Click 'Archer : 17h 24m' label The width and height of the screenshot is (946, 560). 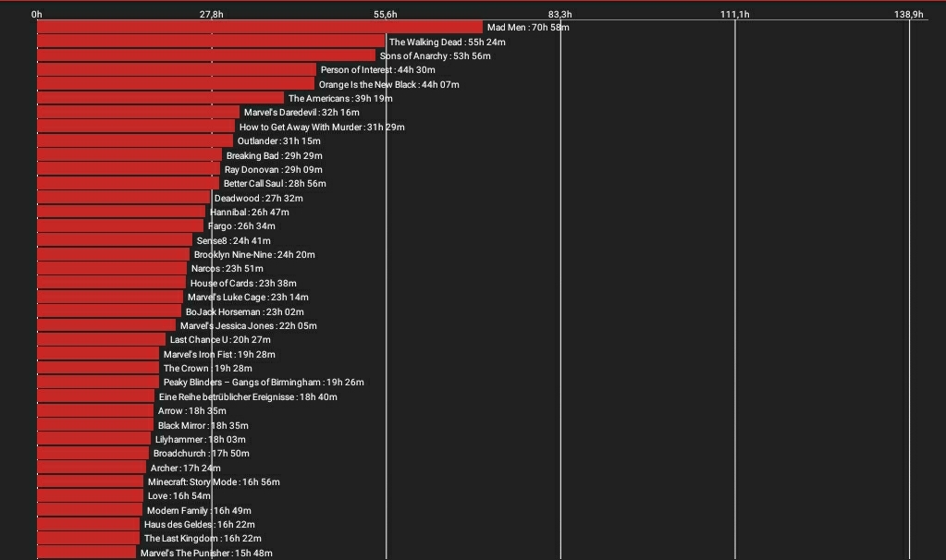(x=185, y=468)
